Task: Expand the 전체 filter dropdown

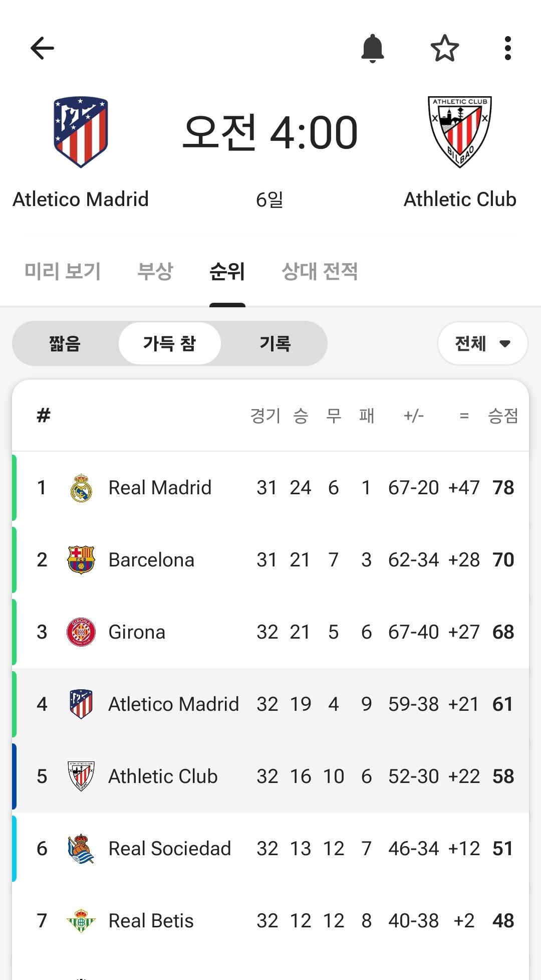Action: tap(483, 343)
